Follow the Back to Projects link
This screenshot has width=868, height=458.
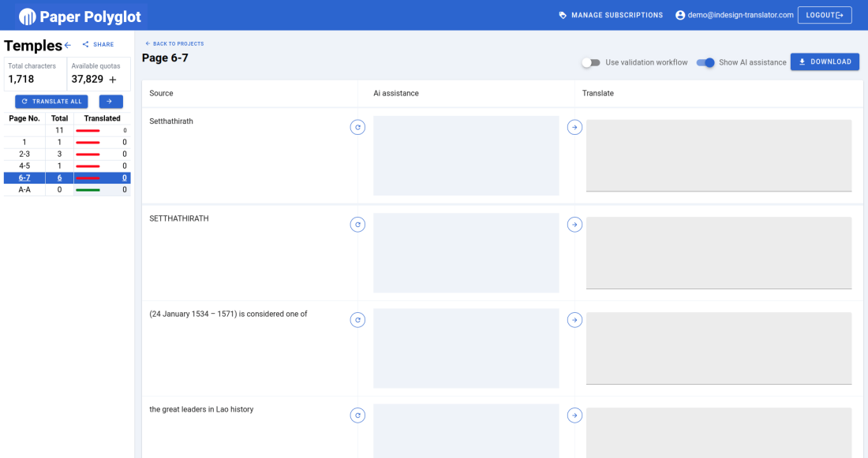click(174, 43)
